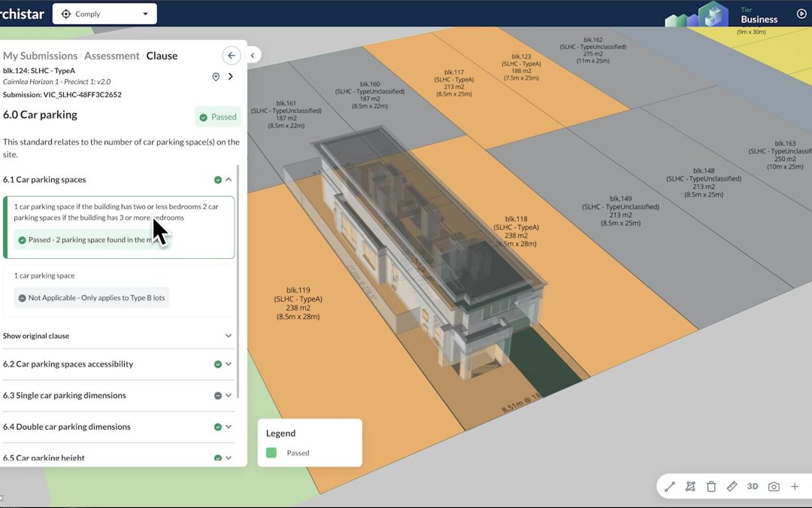The width and height of the screenshot is (812, 508).
Task: Toggle the Passed status badge for Car parking
Action: coord(218,117)
